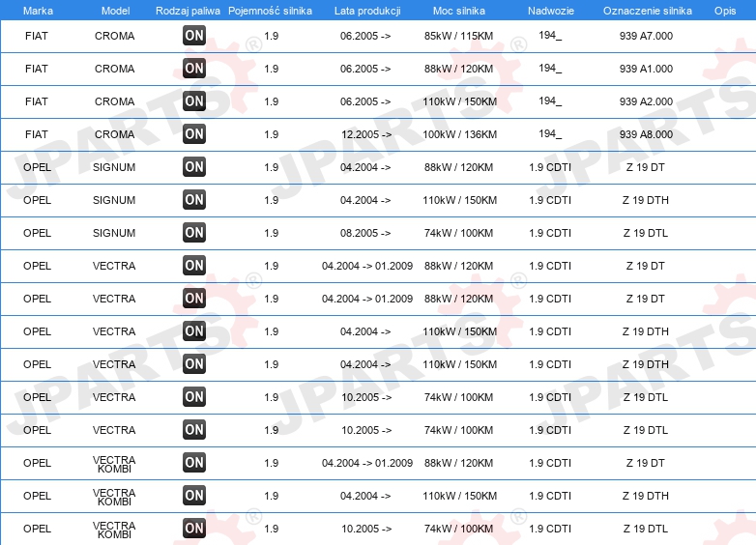Click the Lata produkcji column header
The width and height of the screenshot is (756, 545).
click(x=367, y=11)
